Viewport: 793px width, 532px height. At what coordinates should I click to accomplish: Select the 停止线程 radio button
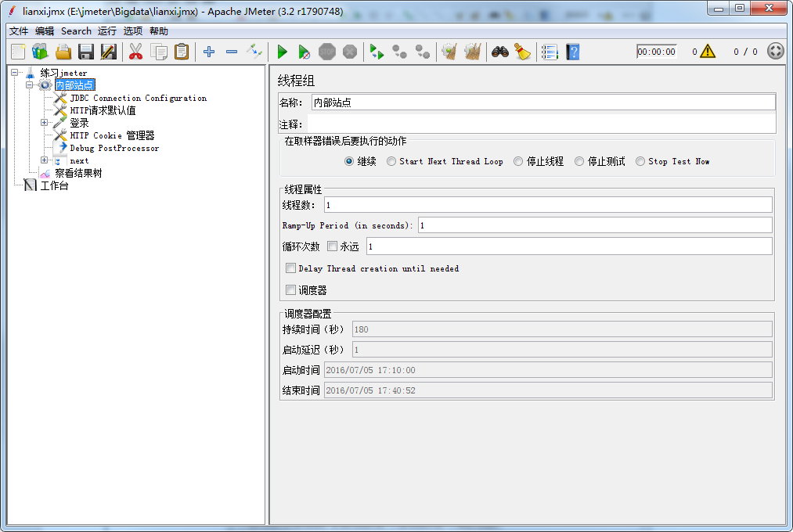(x=518, y=161)
